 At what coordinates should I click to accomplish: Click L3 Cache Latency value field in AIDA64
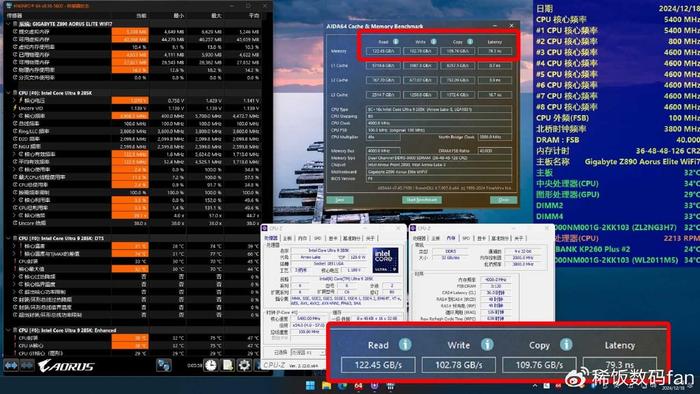[495, 95]
